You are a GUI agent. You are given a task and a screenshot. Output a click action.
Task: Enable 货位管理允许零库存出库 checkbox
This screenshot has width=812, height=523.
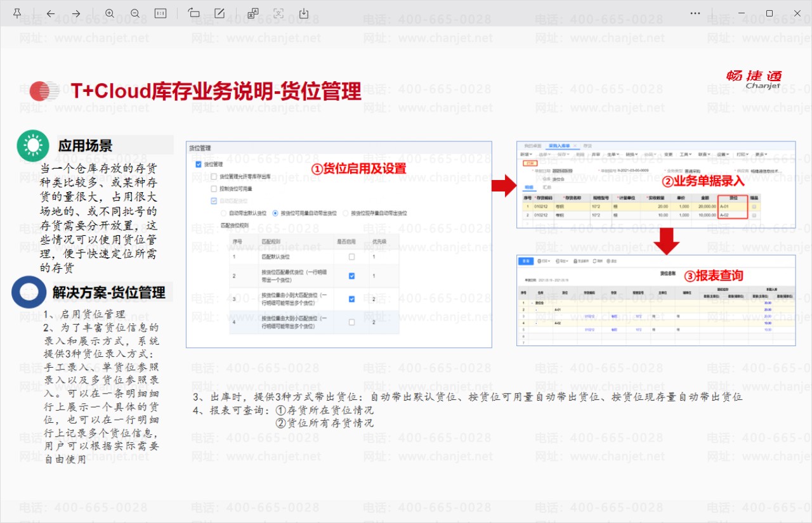214,177
